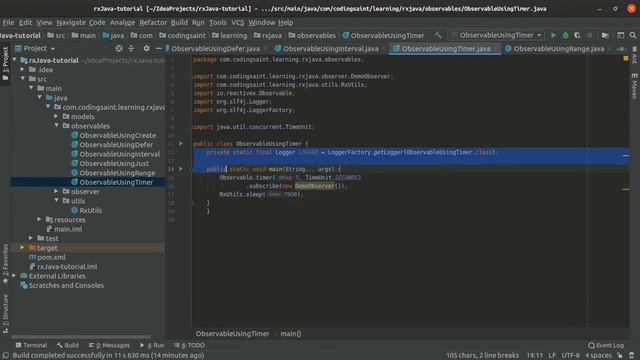Image resolution: width=640 pixels, height=360 pixels.
Task: Expand the target folder
Action: (x=23, y=248)
